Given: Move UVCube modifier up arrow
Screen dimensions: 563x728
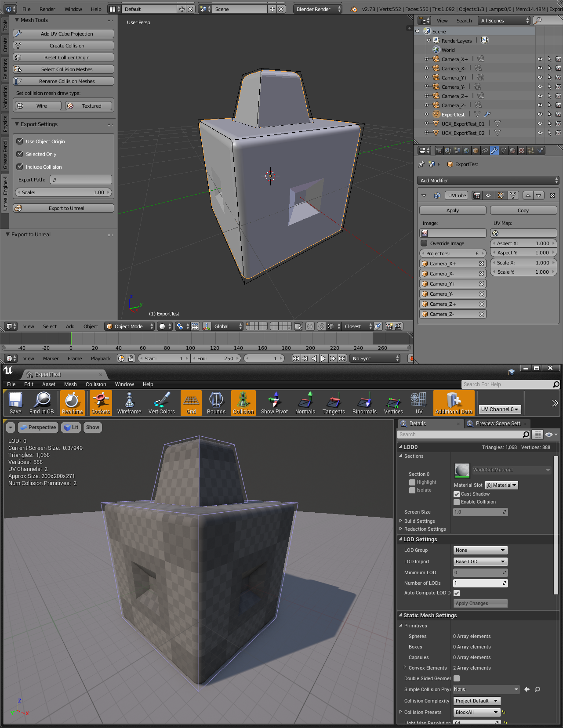Looking at the screenshot, I should [528, 196].
